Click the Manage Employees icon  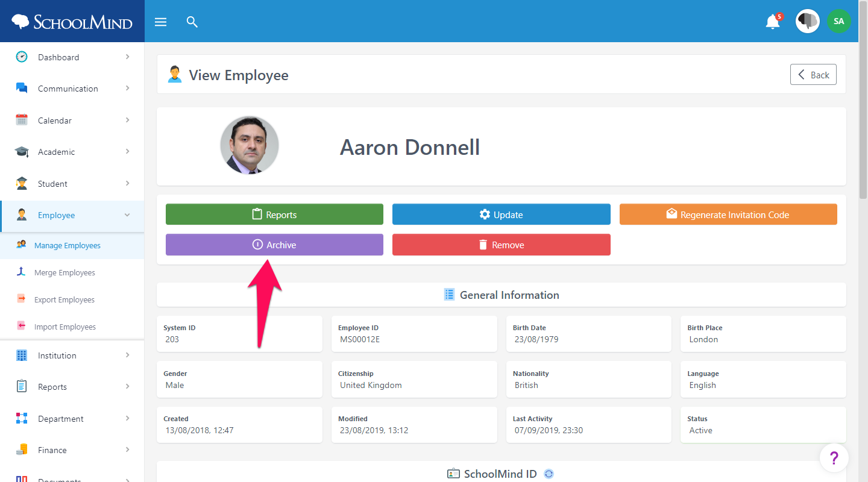[21, 245]
